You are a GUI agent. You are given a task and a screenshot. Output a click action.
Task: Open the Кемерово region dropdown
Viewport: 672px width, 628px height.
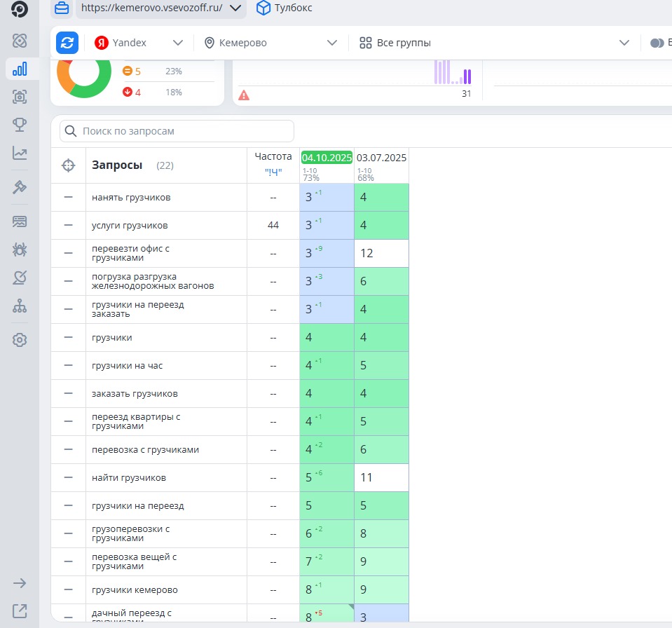270,43
